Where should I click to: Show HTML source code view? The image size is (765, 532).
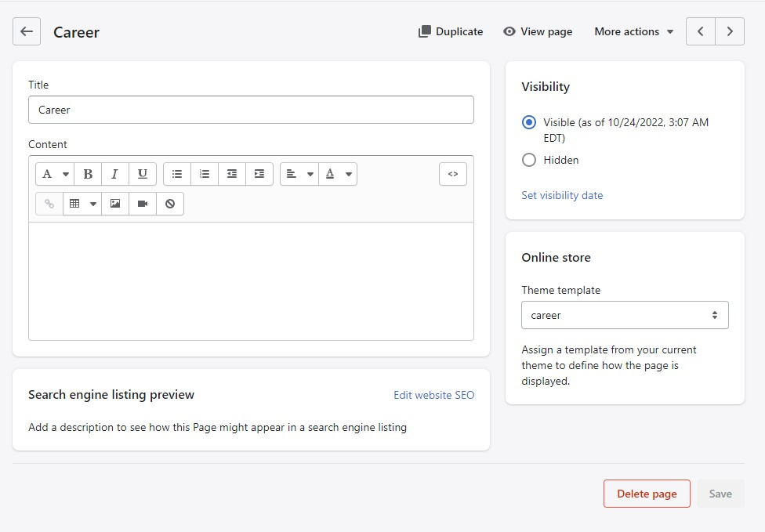pyautogui.click(x=453, y=174)
